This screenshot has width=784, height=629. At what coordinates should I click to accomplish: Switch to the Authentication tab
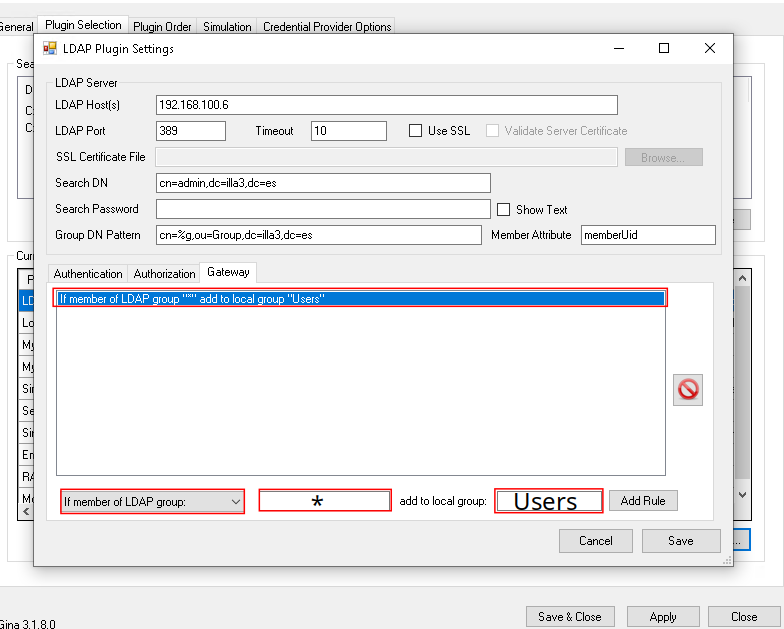(x=88, y=273)
